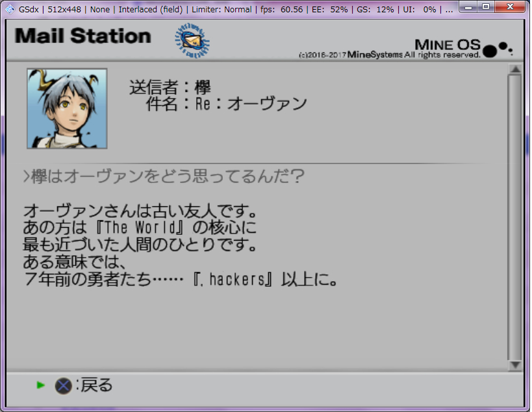This screenshot has height=412, width=532.
Task: Click the line mentioning 『.hackers』以上に。
Action: 181,280
